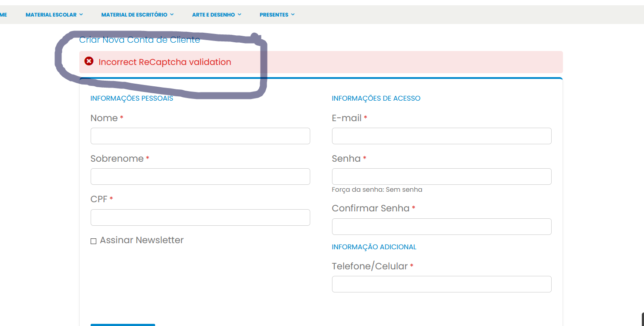The image size is (644, 326).
Task: Tick the Assinar Newsletter checkbox
Action: point(93,241)
